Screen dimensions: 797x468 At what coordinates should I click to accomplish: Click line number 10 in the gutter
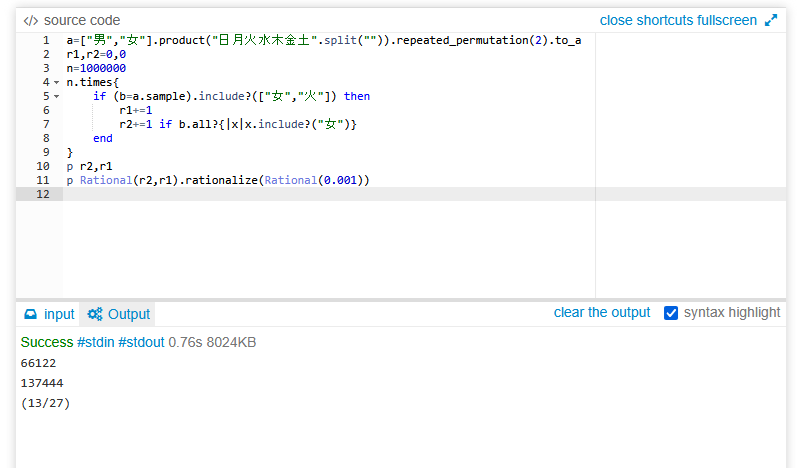point(43,167)
